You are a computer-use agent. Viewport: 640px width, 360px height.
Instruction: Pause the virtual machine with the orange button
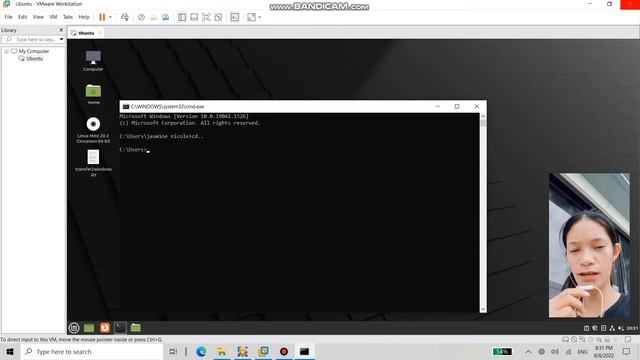tap(102, 17)
